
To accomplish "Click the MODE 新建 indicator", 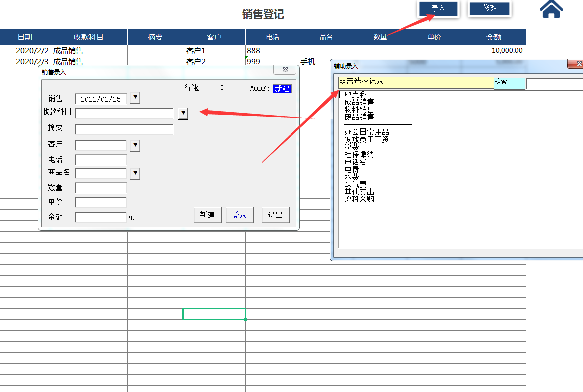I will click(x=282, y=88).
